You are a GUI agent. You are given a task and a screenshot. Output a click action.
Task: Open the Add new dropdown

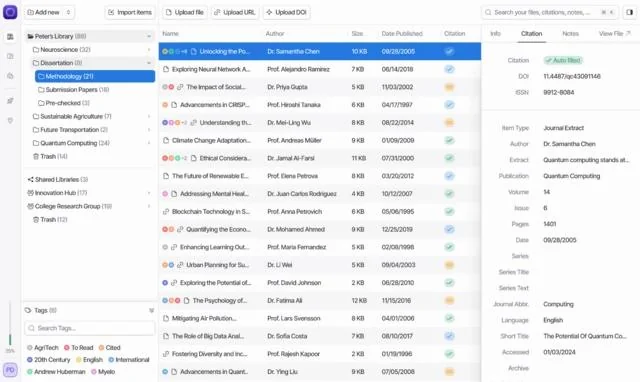coord(49,12)
